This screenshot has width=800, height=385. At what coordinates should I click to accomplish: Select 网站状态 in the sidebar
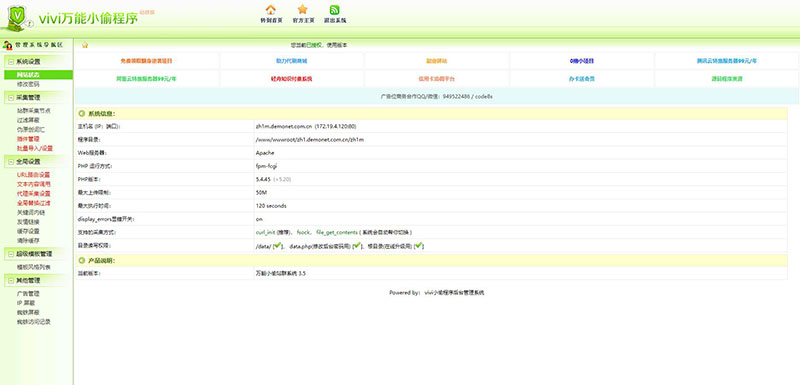38,75
